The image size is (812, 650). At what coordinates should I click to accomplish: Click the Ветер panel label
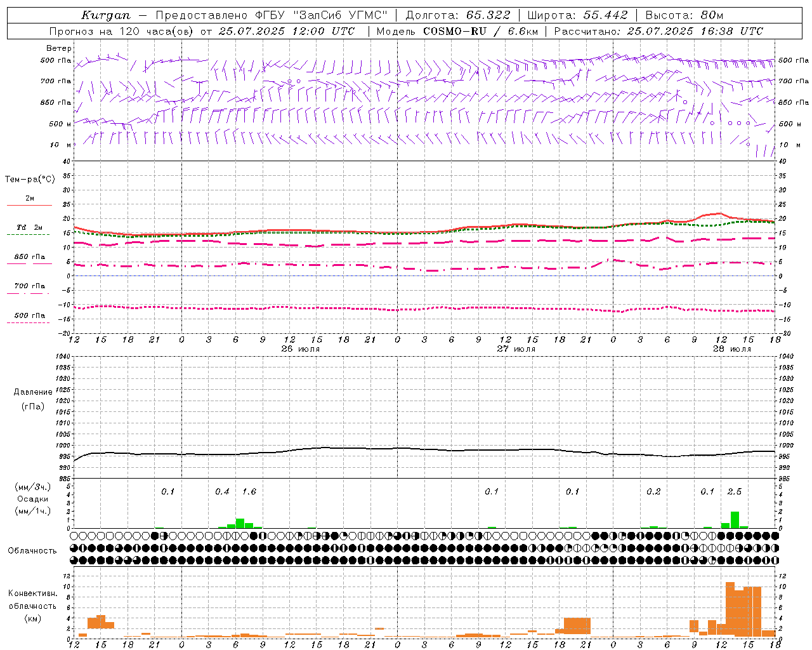58,48
